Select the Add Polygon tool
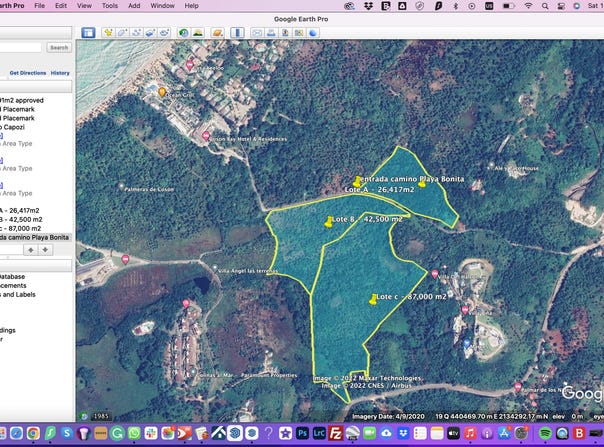604x447 pixels. pyautogui.click(x=122, y=33)
